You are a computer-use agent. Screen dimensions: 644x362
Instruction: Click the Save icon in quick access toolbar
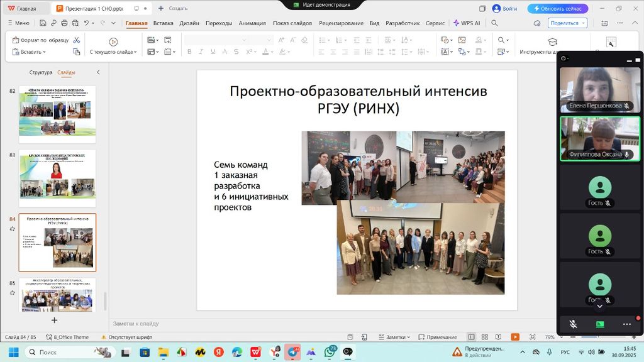(43, 23)
